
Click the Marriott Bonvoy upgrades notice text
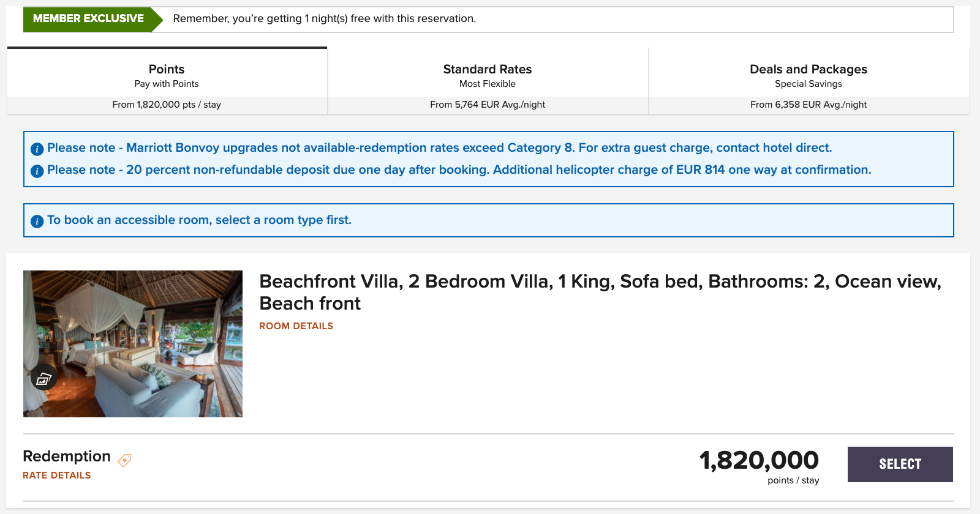click(x=439, y=148)
